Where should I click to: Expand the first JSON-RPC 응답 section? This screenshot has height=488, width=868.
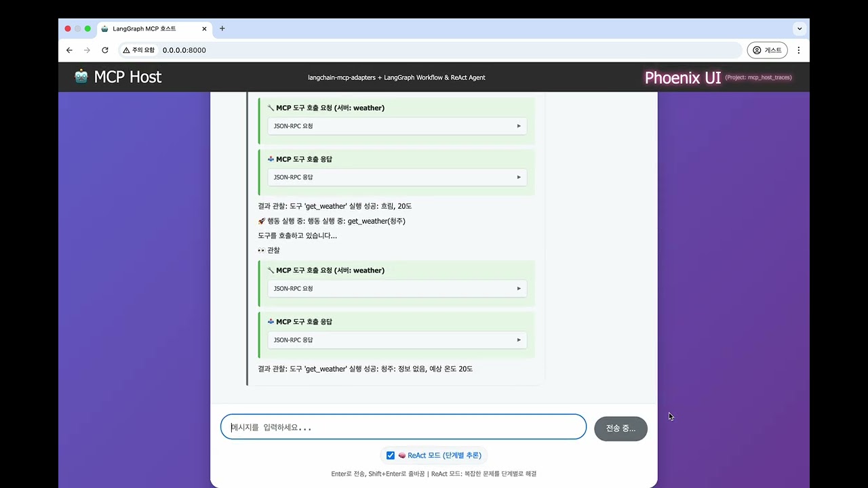(397, 177)
